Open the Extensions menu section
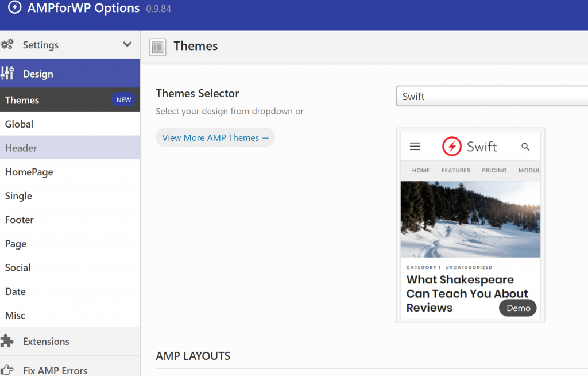This screenshot has height=376, width=588. [x=70, y=341]
